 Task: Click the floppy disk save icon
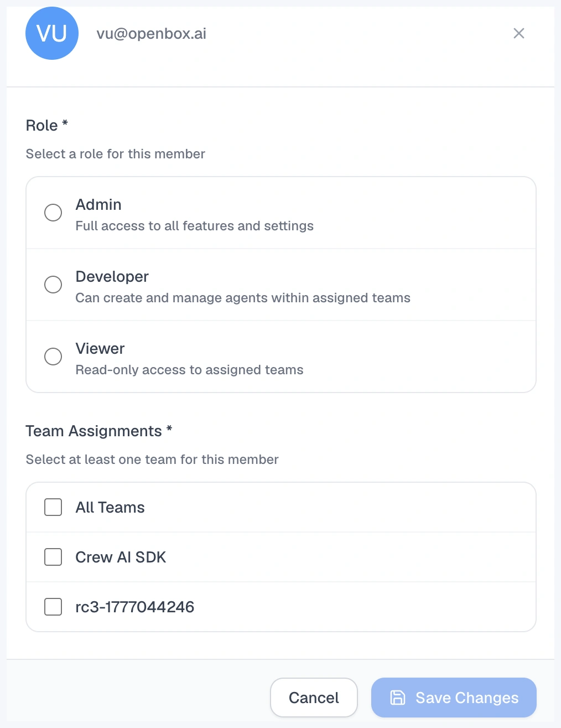pyautogui.click(x=398, y=698)
